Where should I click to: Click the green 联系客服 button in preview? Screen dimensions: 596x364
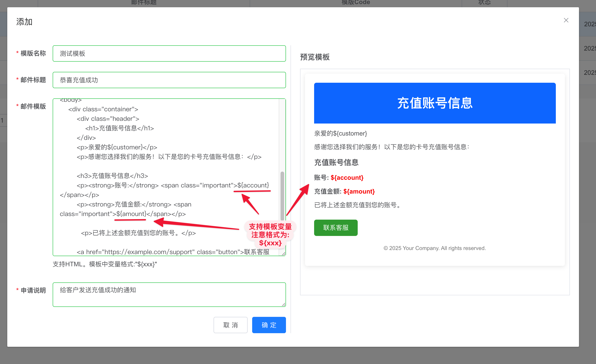[x=335, y=228]
